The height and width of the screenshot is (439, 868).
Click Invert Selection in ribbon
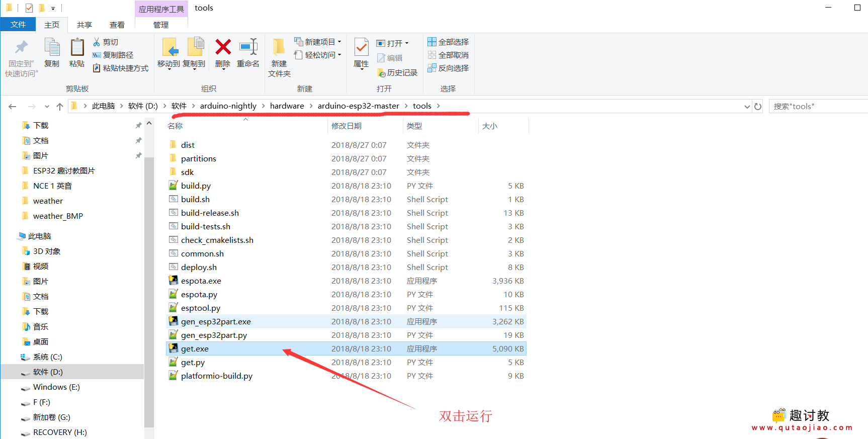[x=448, y=68]
